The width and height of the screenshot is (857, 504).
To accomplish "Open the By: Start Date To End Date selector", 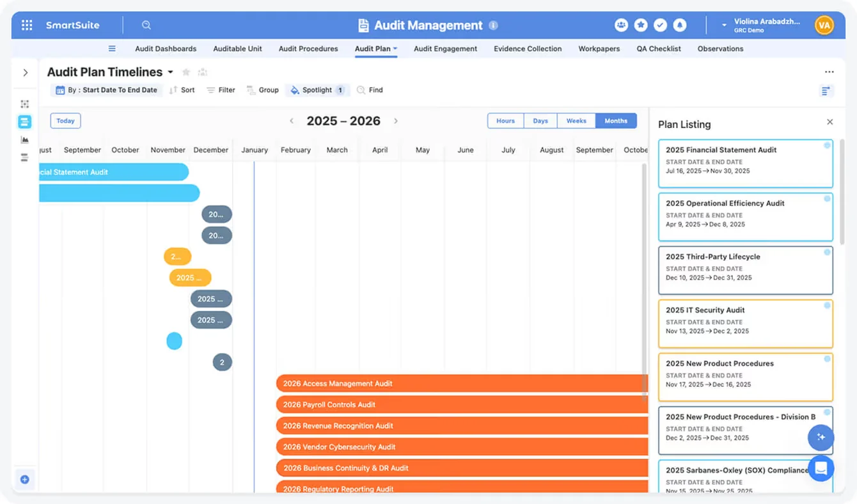I will (x=106, y=90).
